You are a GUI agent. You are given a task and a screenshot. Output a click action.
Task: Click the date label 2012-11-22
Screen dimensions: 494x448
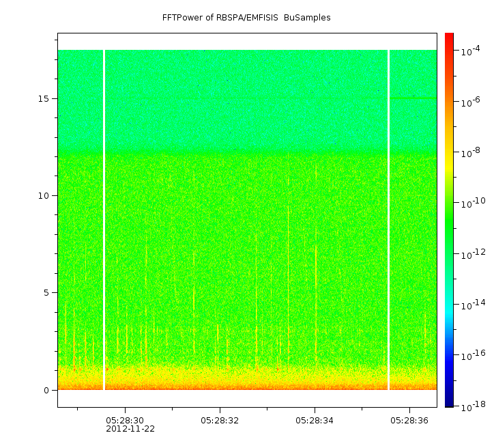pos(130,429)
